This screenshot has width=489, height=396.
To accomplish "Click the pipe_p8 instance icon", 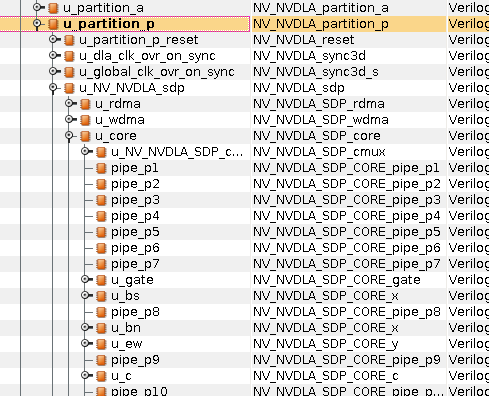I will coord(101,312).
